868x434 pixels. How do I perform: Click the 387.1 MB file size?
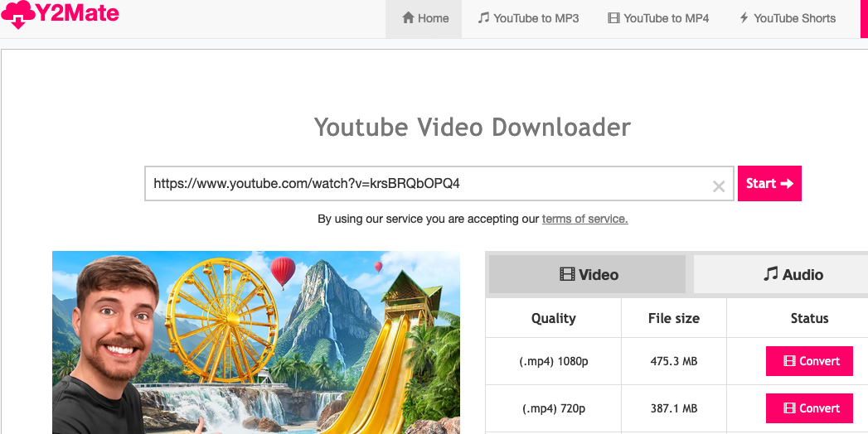pos(674,408)
